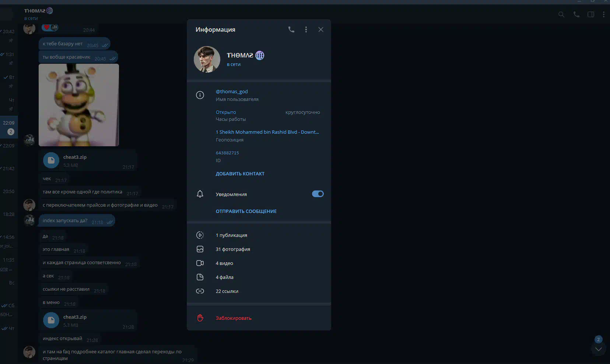Click the message 'ссылки не расставил'
Screen dimensions: 610x364
[x=73, y=289]
